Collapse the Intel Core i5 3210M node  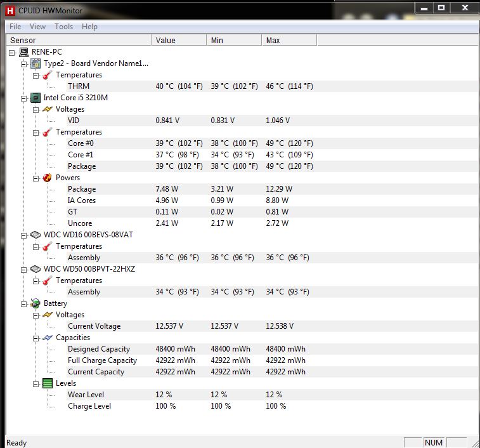click(23, 98)
